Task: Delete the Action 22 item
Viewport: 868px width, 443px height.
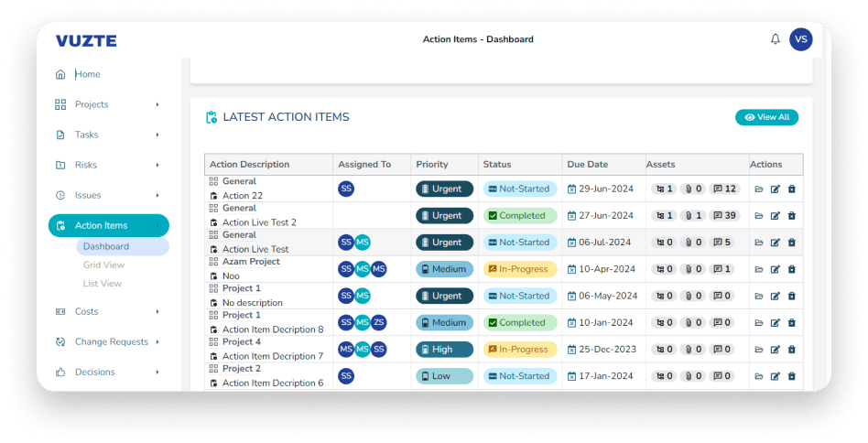Action: click(x=792, y=189)
